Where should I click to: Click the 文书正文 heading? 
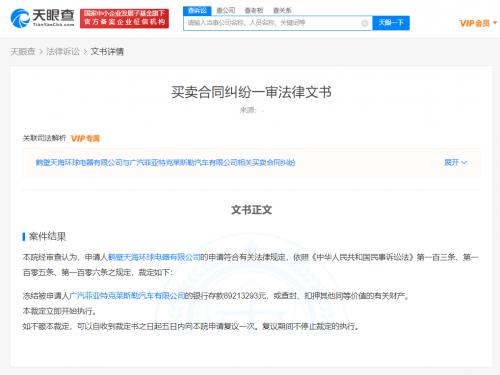click(251, 210)
